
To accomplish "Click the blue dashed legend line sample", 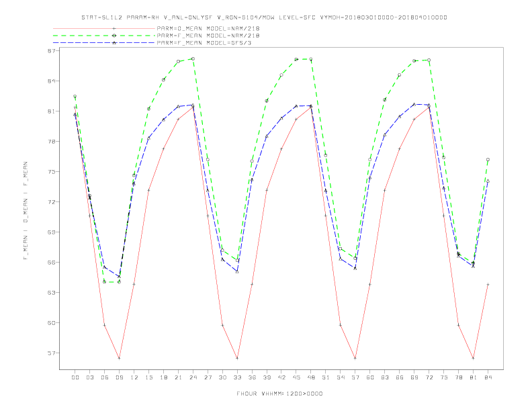I will pyautogui.click(x=104, y=43).
